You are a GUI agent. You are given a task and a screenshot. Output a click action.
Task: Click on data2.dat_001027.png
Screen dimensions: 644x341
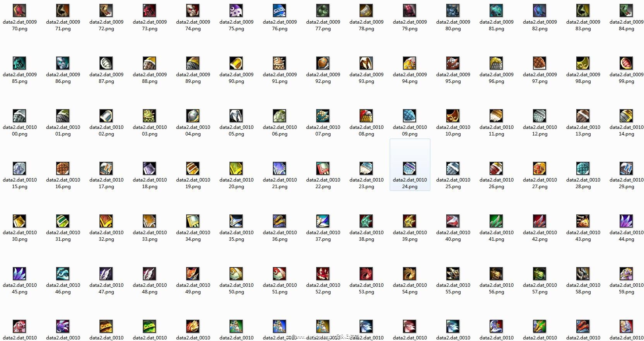(540, 168)
